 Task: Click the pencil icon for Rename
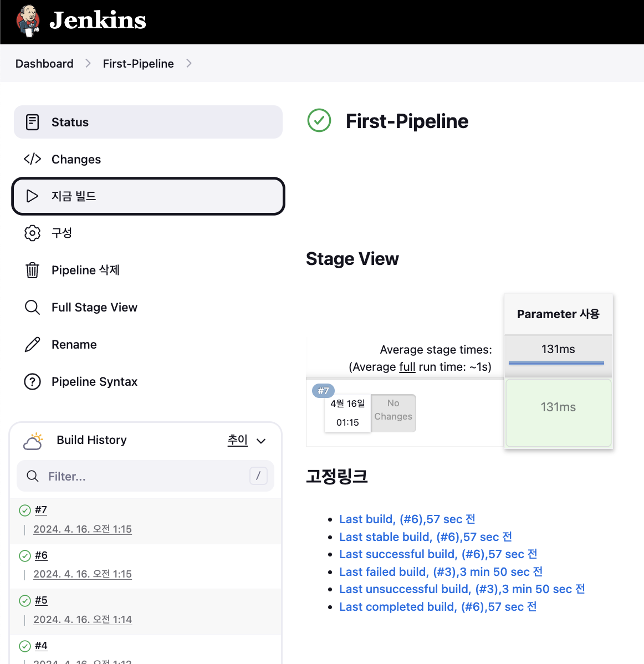[33, 344]
